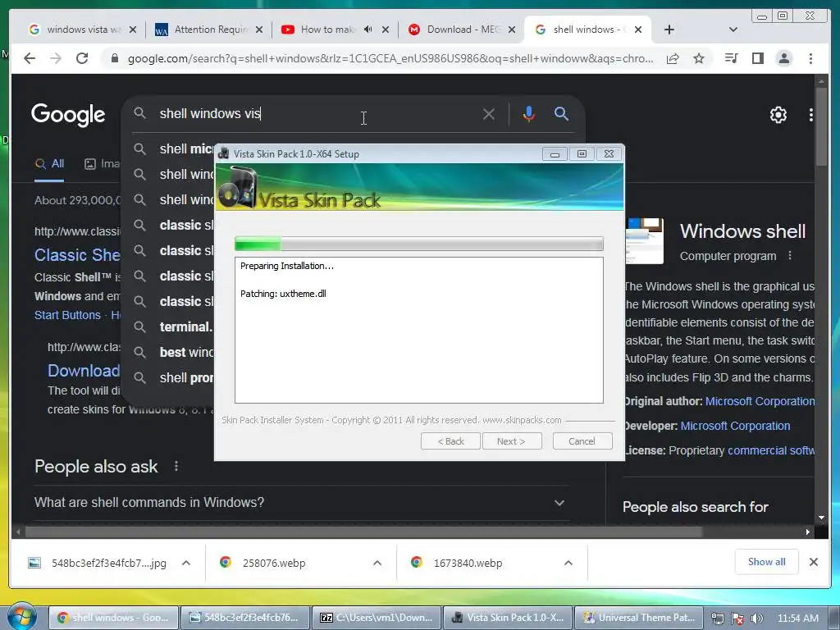Click the share page icon in address bar
This screenshot has height=630, width=840.
(x=673, y=58)
